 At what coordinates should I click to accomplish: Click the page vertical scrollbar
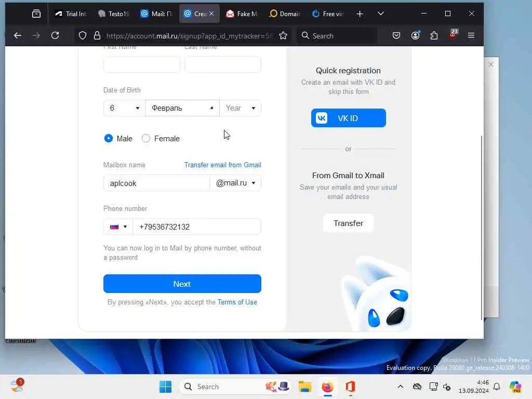[482, 228]
